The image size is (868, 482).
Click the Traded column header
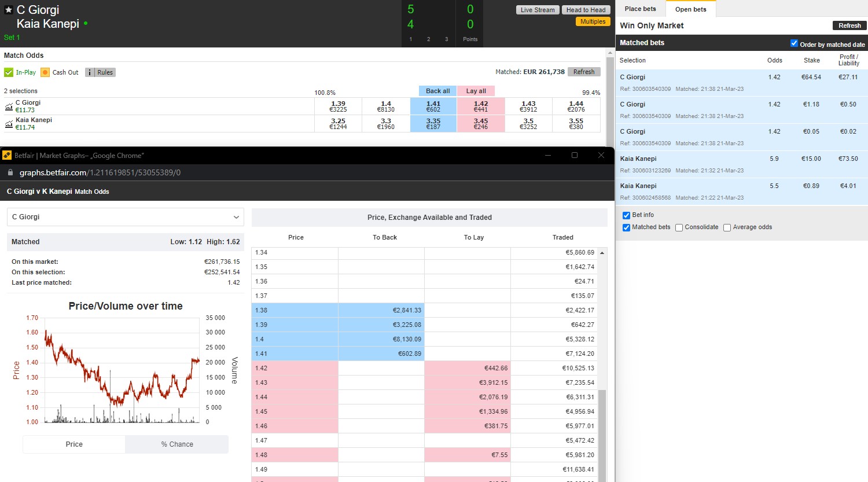[x=562, y=237]
